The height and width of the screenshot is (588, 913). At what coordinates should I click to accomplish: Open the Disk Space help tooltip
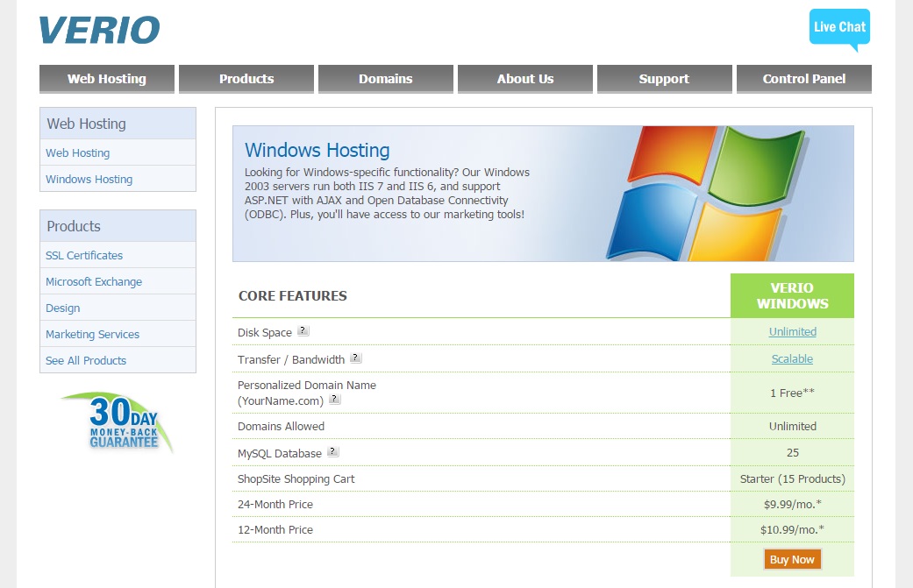pyautogui.click(x=303, y=329)
